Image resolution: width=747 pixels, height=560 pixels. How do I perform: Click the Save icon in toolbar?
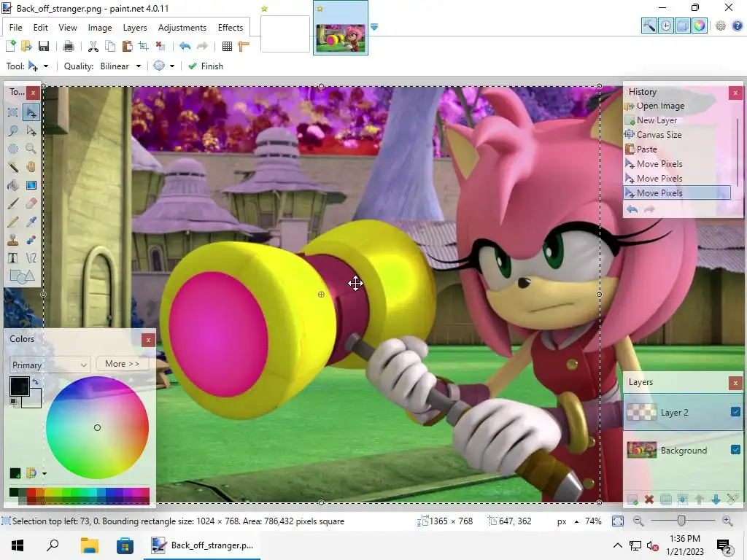pyautogui.click(x=44, y=46)
